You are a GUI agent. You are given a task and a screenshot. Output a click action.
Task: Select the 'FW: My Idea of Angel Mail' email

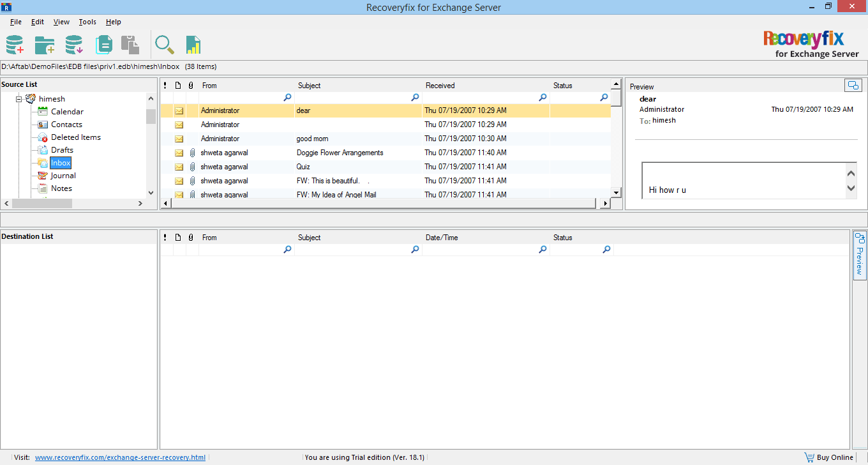(336, 194)
